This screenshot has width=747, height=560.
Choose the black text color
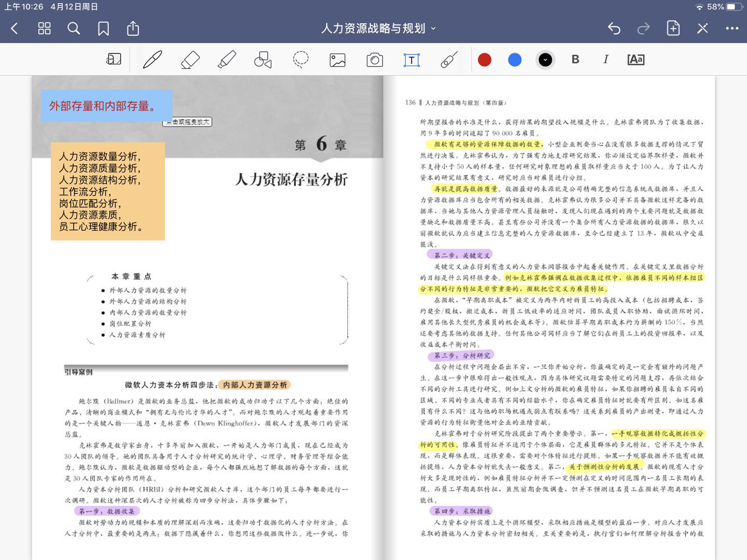pos(545,60)
